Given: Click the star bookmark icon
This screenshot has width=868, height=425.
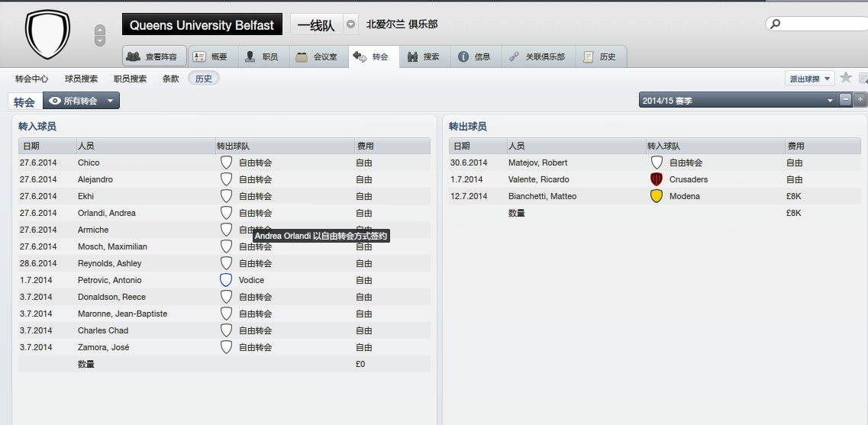Looking at the screenshot, I should pos(845,78).
